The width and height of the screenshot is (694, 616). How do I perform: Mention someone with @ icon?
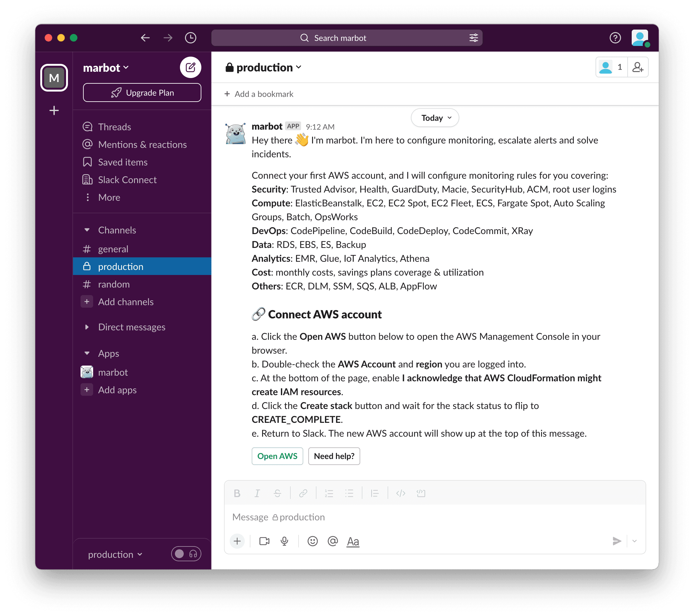tap(333, 541)
